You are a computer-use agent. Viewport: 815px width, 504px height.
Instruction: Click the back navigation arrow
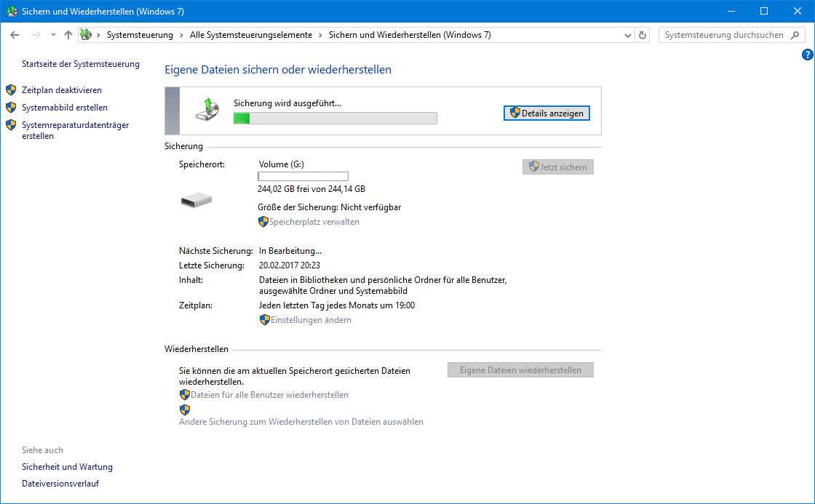(x=15, y=35)
